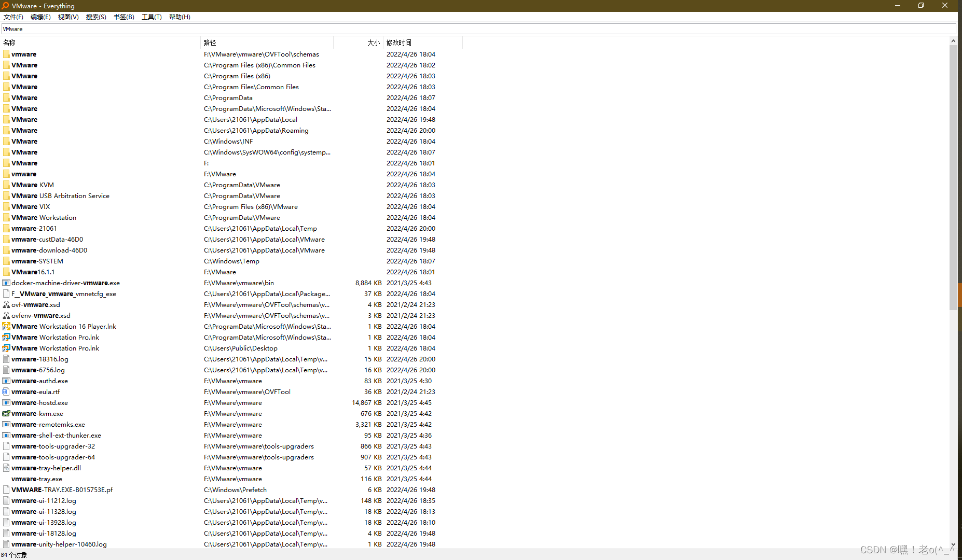Open the 文件(F) menu
Image resolution: width=962 pixels, height=560 pixels.
point(13,17)
